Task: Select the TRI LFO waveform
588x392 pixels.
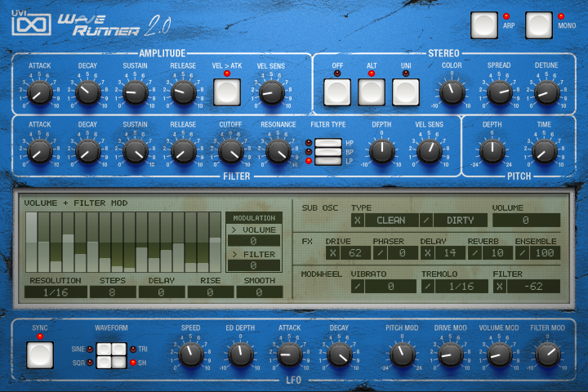Action: (119, 349)
